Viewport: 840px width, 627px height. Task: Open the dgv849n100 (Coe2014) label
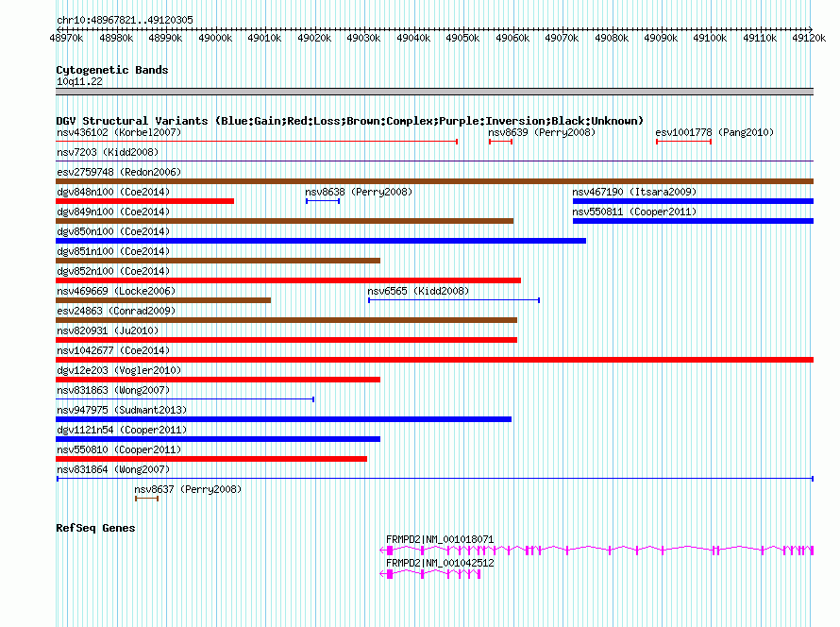[113, 212]
